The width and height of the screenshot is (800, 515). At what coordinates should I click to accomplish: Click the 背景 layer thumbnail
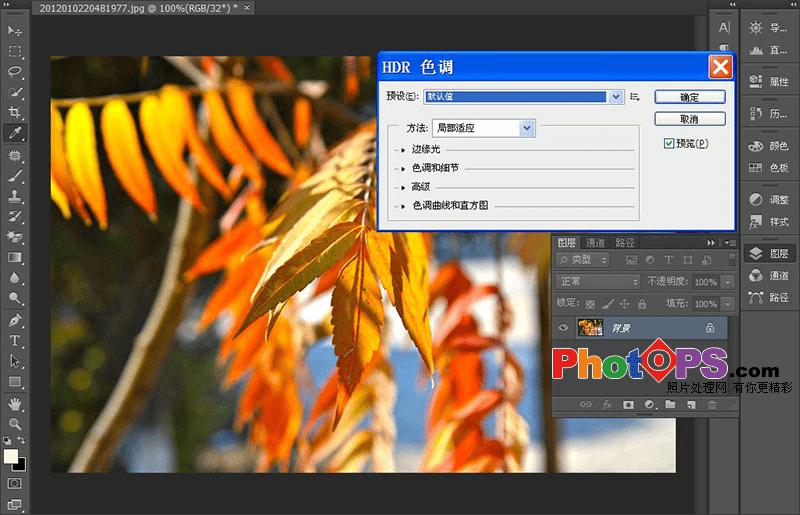[590, 328]
